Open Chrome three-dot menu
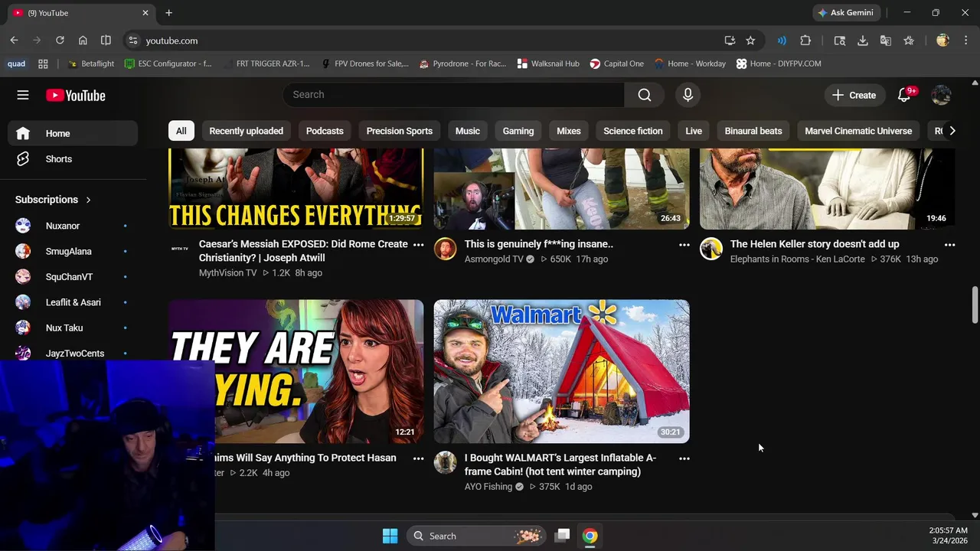The image size is (980, 551). tap(966, 41)
